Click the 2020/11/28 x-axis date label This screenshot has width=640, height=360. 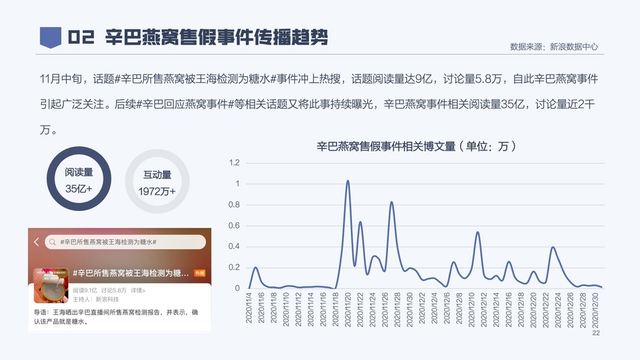pos(397,309)
